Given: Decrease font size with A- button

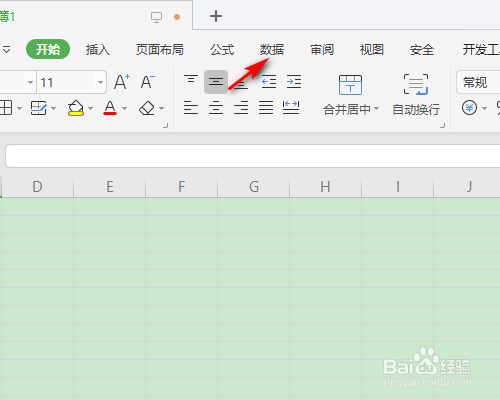Looking at the screenshot, I should tap(148, 82).
